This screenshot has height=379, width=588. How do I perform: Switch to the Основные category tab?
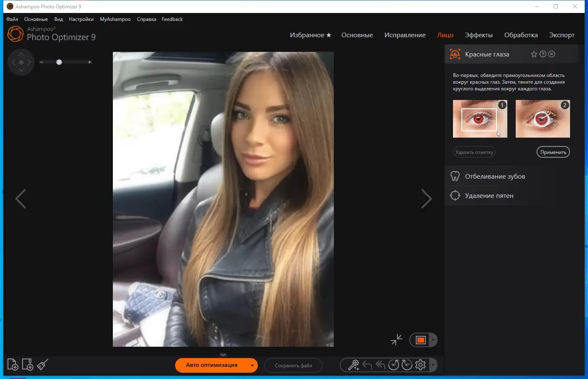357,35
